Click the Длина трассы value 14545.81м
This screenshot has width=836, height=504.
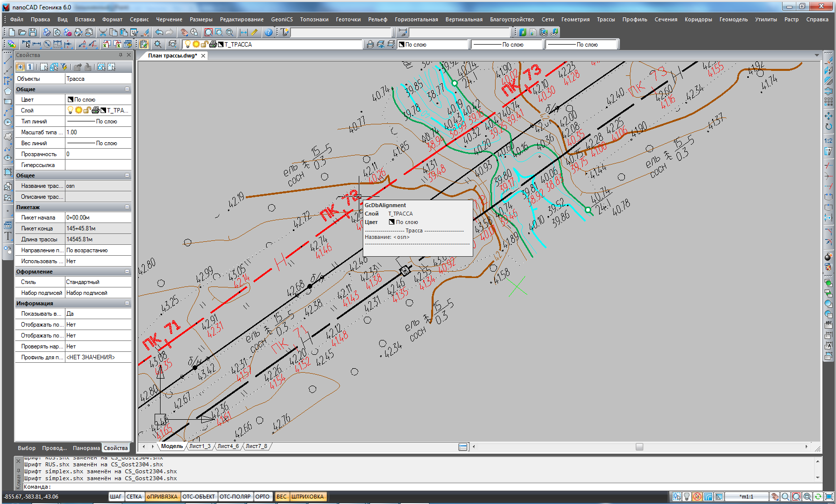pyautogui.click(x=99, y=239)
